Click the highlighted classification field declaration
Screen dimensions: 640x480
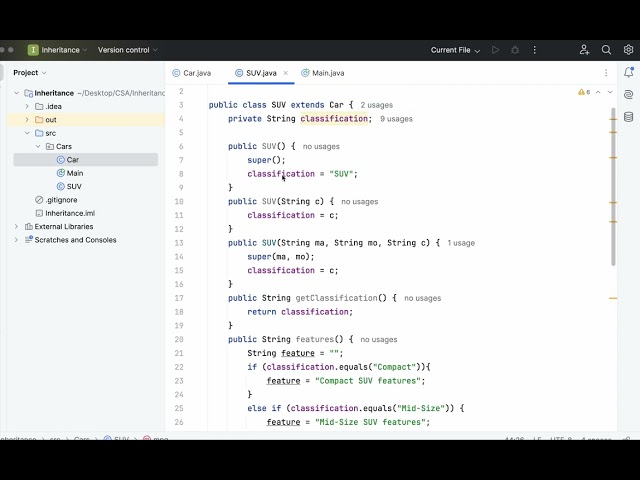pos(334,119)
